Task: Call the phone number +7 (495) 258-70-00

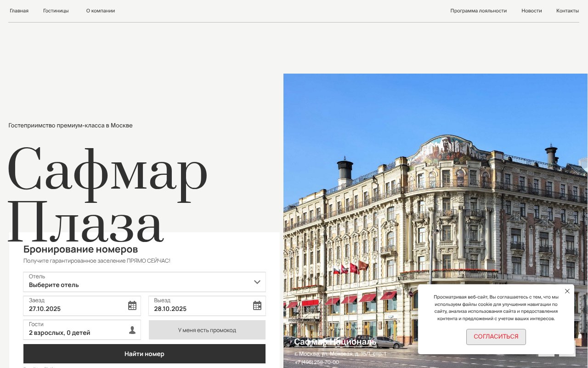Action: click(x=318, y=362)
